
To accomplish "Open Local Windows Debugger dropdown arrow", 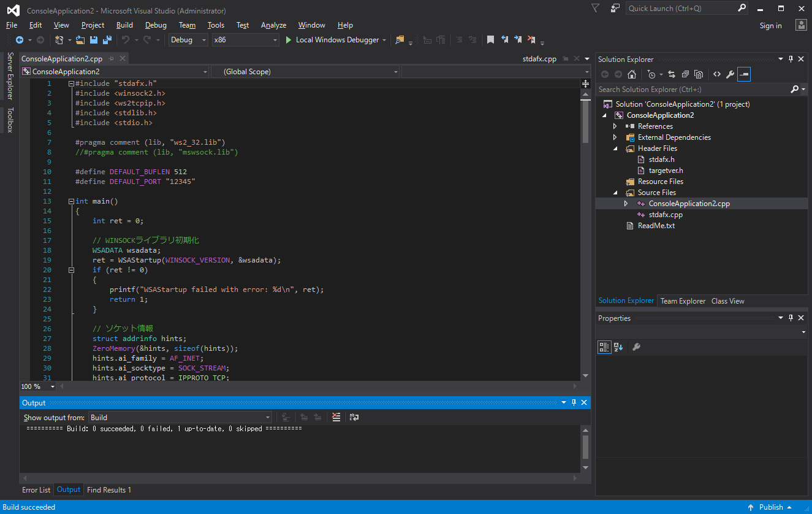I will click(x=384, y=40).
